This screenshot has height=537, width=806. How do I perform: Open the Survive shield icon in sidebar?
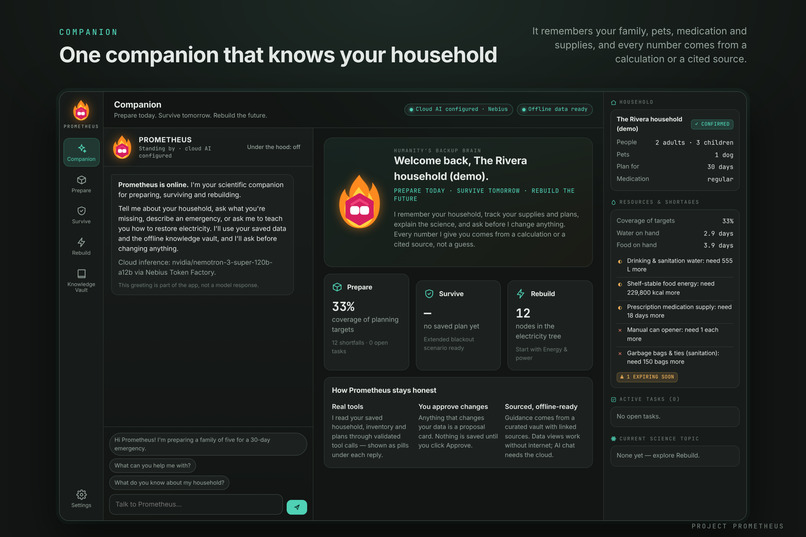click(x=81, y=211)
